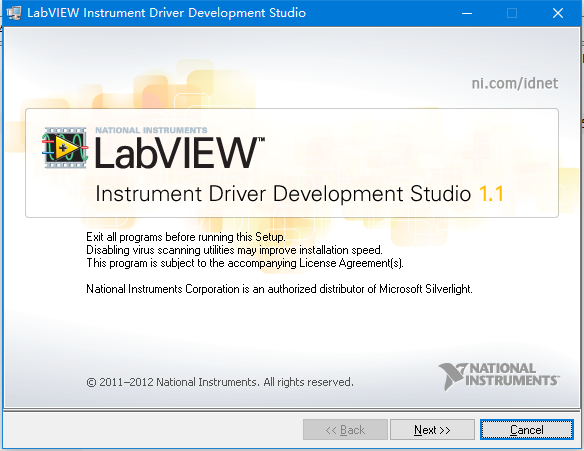Cancel the installer setup
This screenshot has height=451, width=584.
pos(527,430)
